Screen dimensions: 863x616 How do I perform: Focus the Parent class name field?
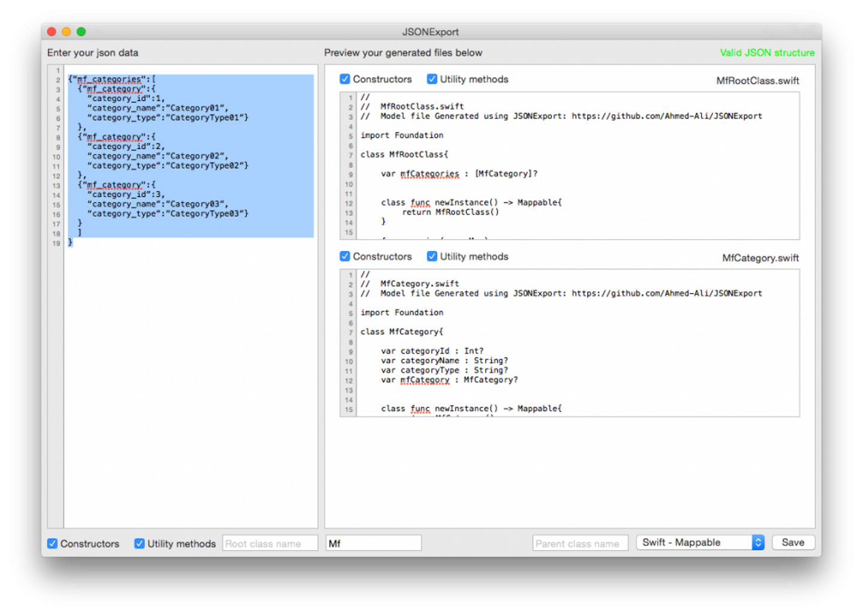580,543
